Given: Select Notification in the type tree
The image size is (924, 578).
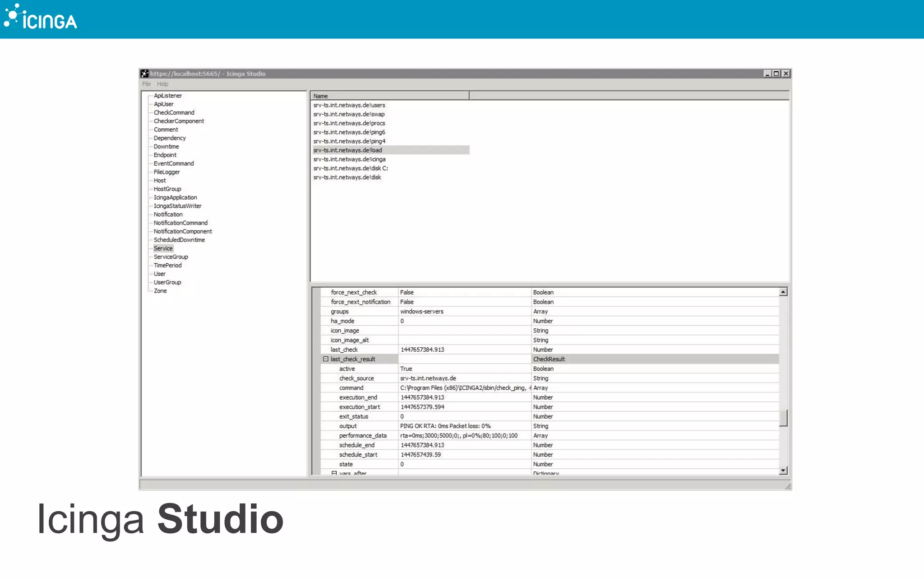Looking at the screenshot, I should (x=168, y=214).
